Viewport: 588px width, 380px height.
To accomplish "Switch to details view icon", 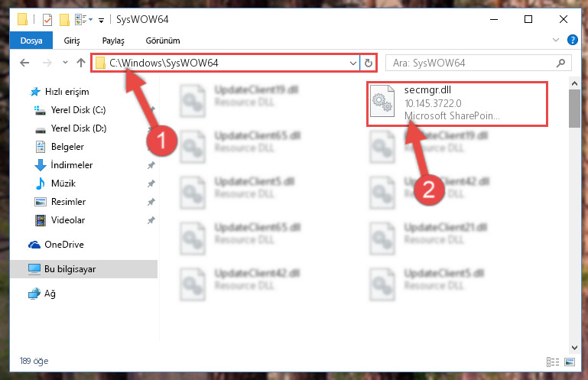I will point(553,362).
